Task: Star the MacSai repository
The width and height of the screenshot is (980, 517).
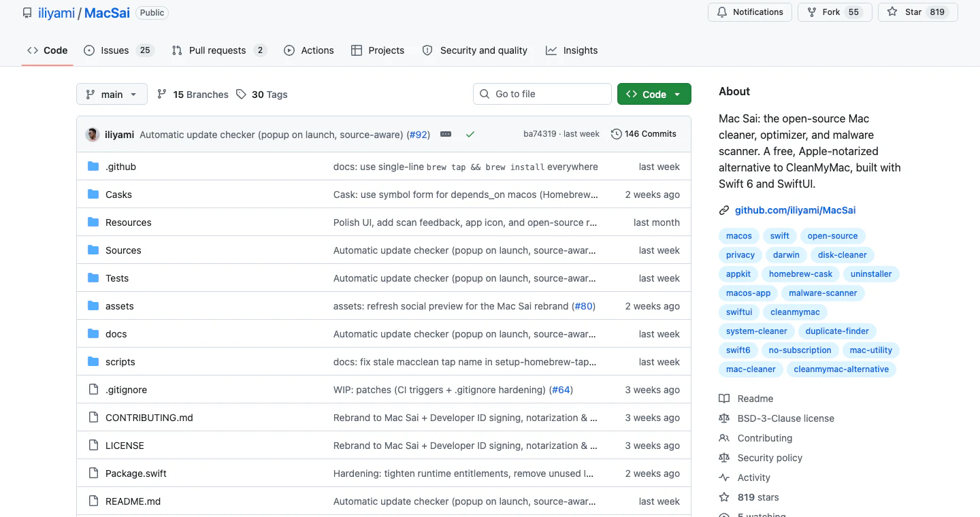Action: pyautogui.click(x=918, y=12)
